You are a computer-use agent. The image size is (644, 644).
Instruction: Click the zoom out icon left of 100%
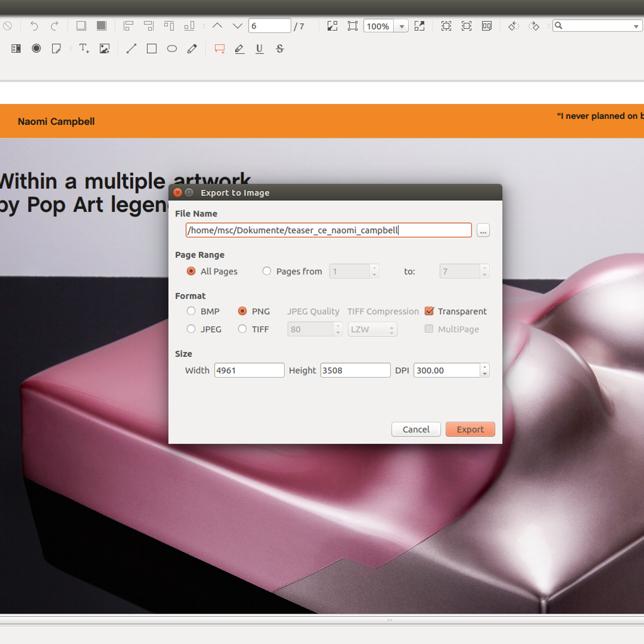click(332, 26)
